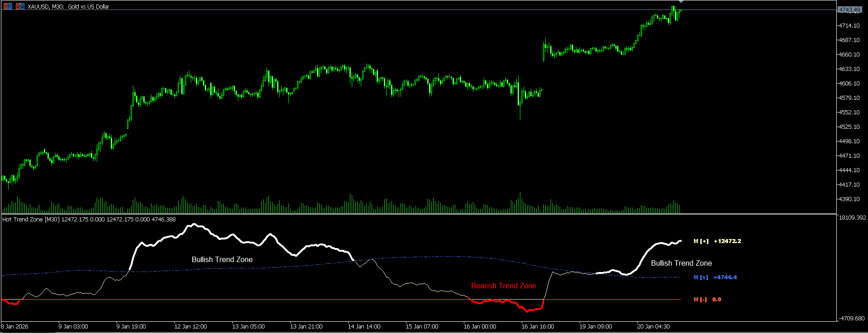Click the 20 Jan 04:30 time axis label
This screenshot has height=333, width=868.
click(653, 327)
